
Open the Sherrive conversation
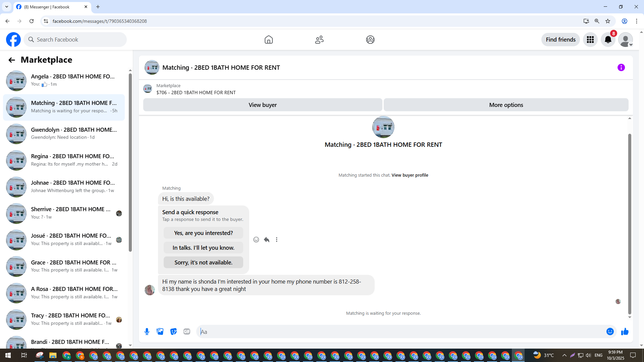click(x=64, y=213)
